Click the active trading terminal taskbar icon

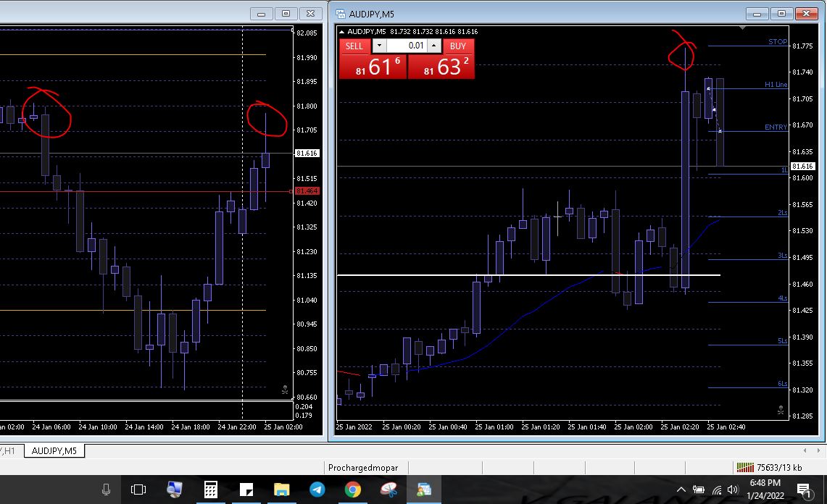[x=424, y=490]
